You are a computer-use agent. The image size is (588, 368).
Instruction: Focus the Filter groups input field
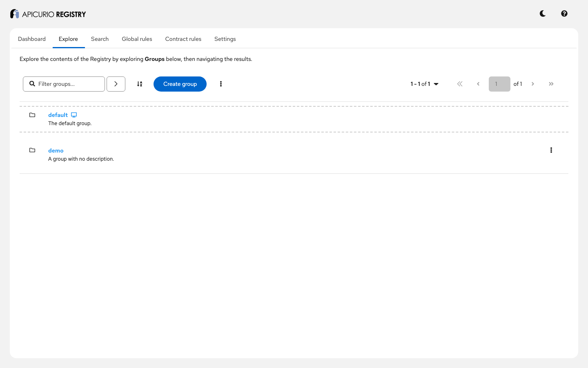click(64, 84)
